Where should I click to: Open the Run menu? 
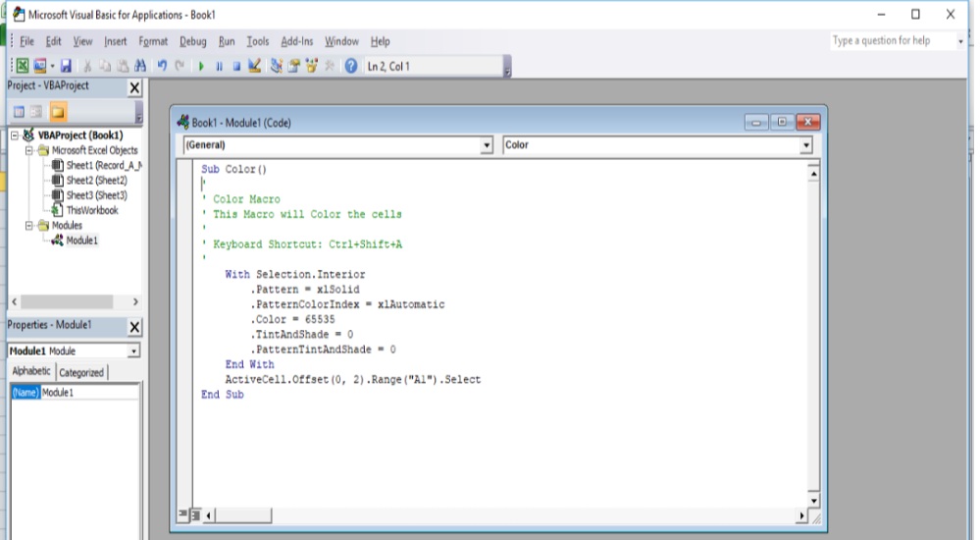pos(227,41)
